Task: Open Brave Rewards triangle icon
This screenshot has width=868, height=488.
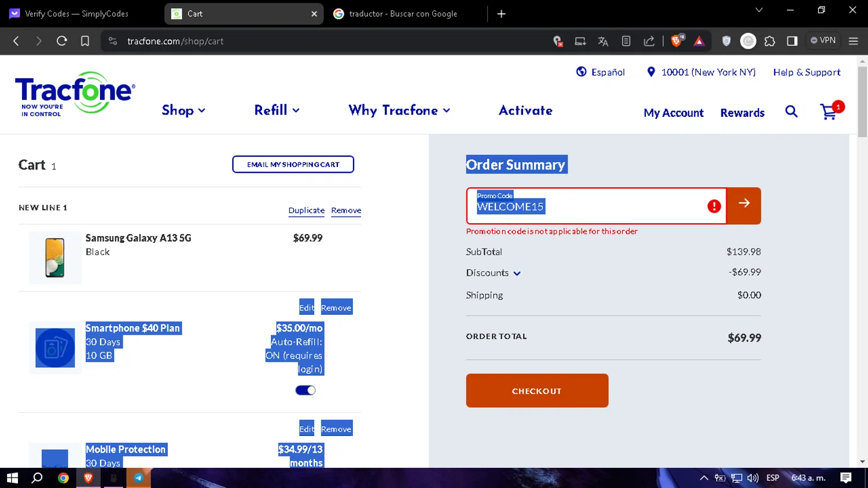Action: click(699, 41)
